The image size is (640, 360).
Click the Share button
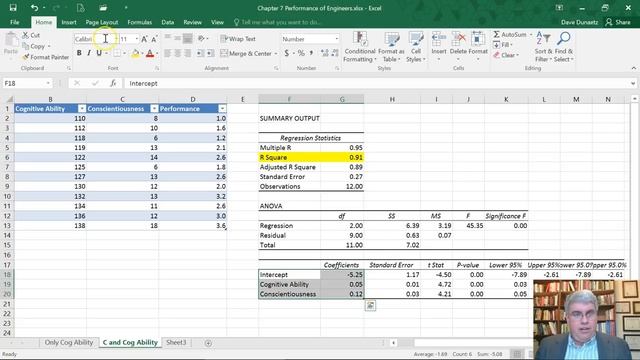(618, 22)
